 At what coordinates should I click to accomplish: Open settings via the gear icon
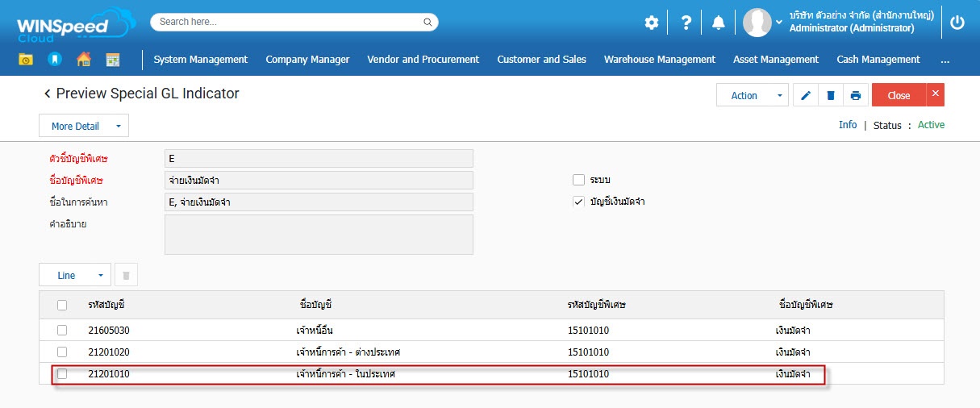click(652, 23)
